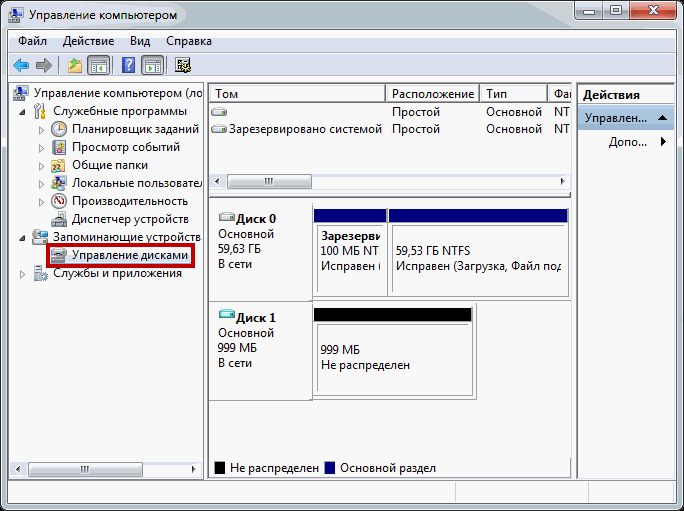Screen dimensions: 684x511
Task: Click the Зарезервировано системой volume icon
Action: pyautogui.click(x=219, y=129)
